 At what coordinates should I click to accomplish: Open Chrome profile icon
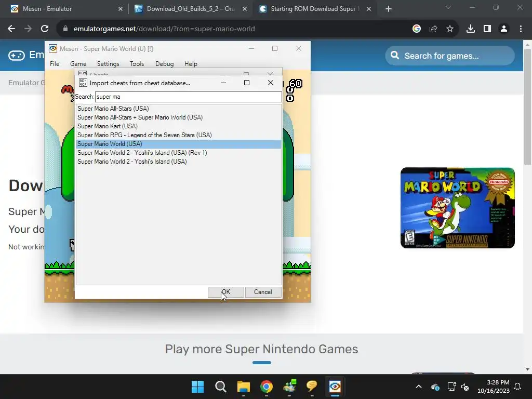coord(504,29)
